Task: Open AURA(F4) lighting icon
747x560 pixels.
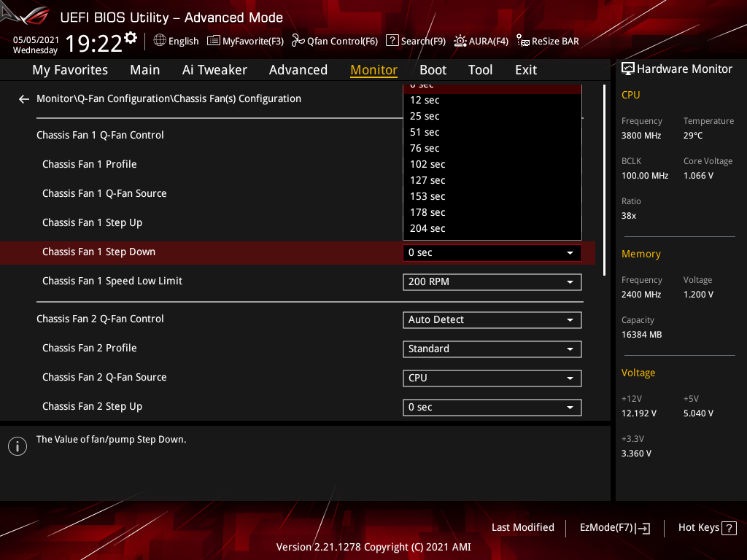Action: (460, 41)
